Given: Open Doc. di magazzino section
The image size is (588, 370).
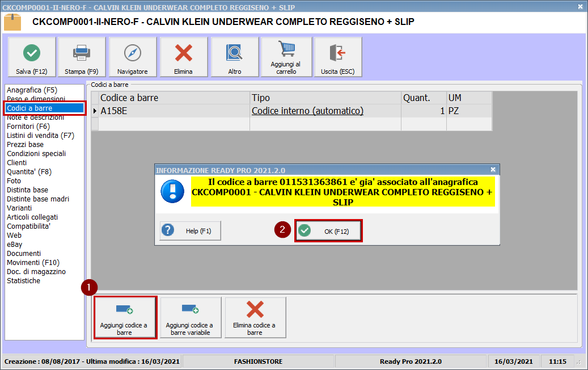Looking at the screenshot, I should [x=36, y=272].
